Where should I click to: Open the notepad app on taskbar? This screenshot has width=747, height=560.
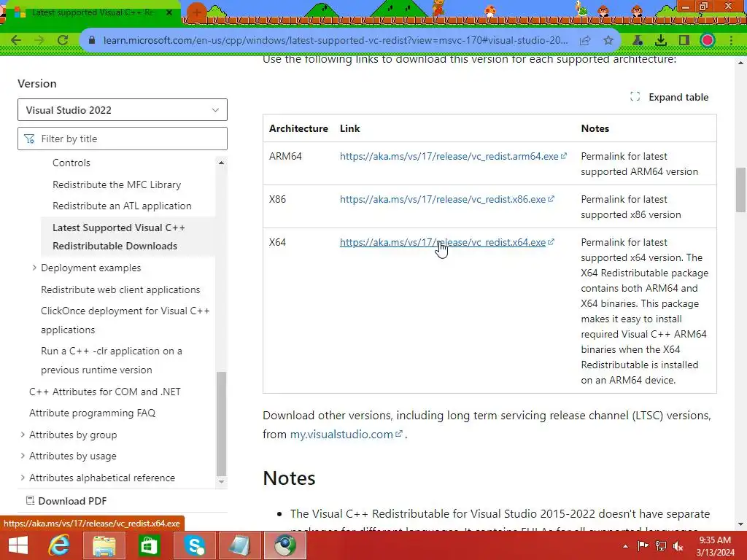pyautogui.click(x=239, y=545)
